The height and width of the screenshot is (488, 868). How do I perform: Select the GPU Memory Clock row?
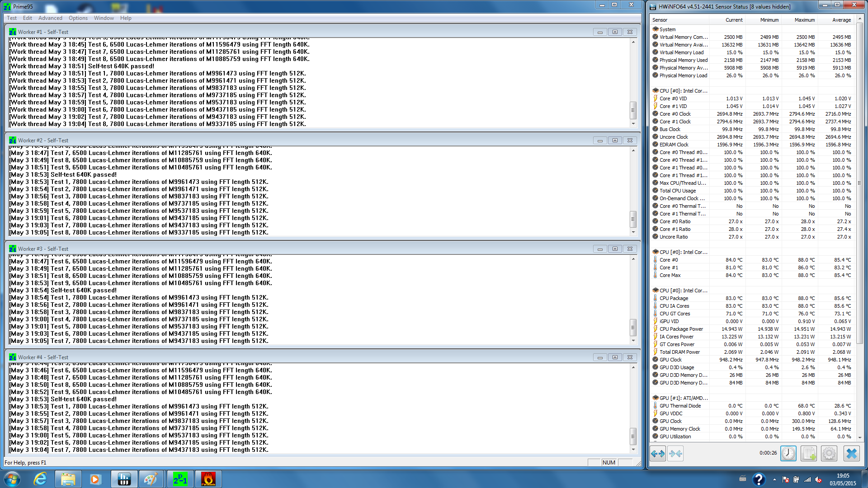(x=752, y=429)
